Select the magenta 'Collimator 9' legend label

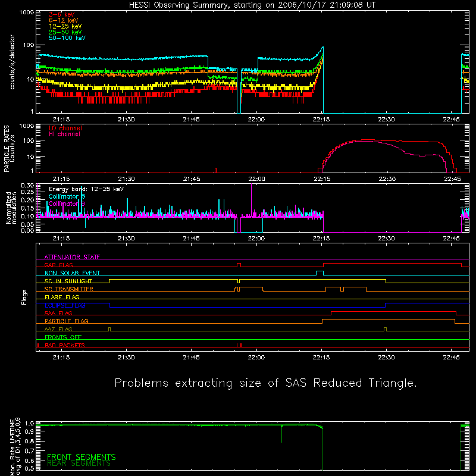(67, 203)
